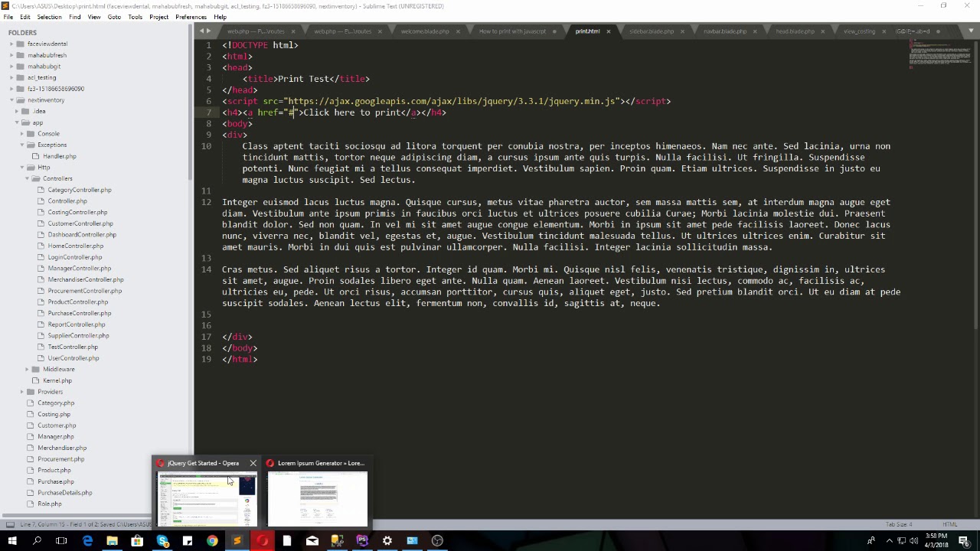The height and width of the screenshot is (551, 980).
Task: Open ProductController.php in sidebar
Action: [x=77, y=302]
